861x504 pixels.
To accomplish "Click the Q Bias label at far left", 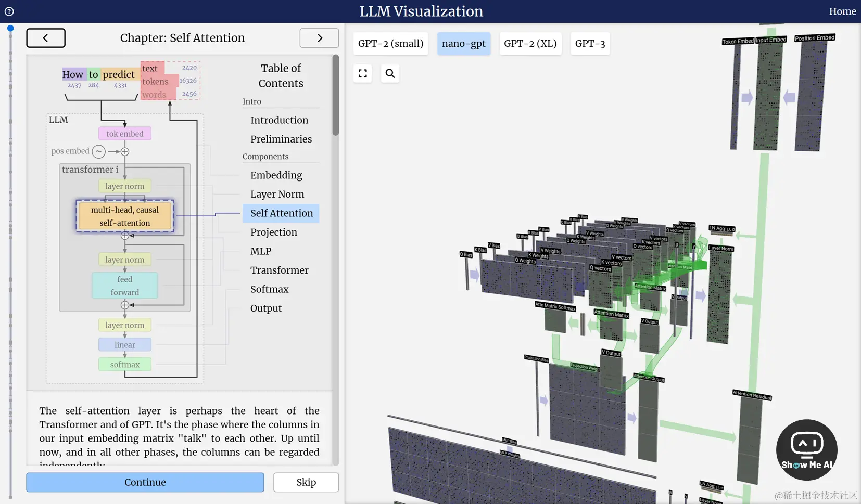I will (466, 254).
